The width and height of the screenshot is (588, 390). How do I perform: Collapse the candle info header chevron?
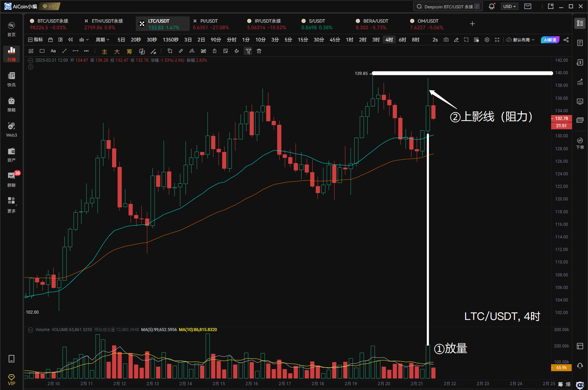point(31,60)
